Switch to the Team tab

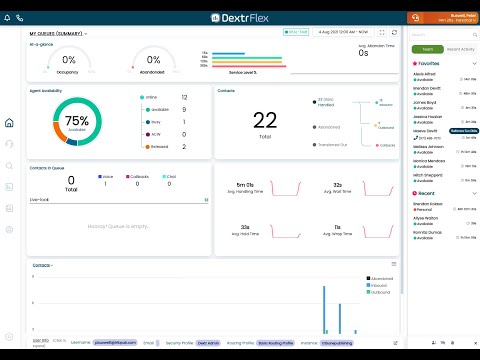pos(428,49)
